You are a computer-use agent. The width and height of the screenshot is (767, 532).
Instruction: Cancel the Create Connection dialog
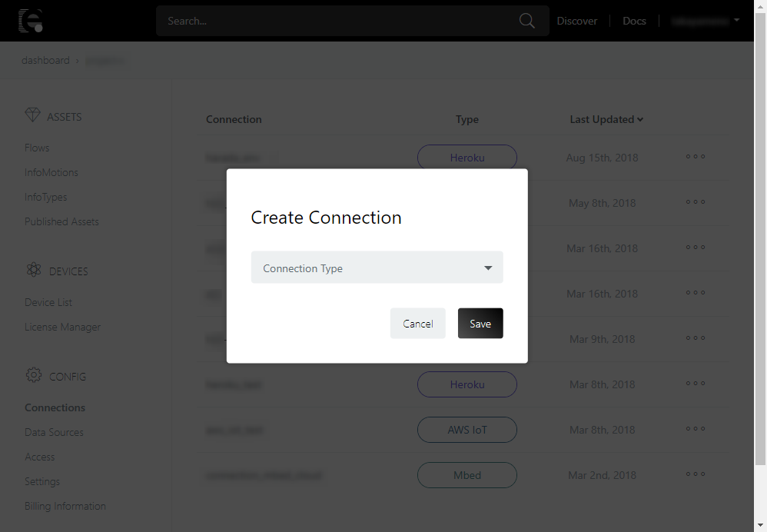(417, 324)
